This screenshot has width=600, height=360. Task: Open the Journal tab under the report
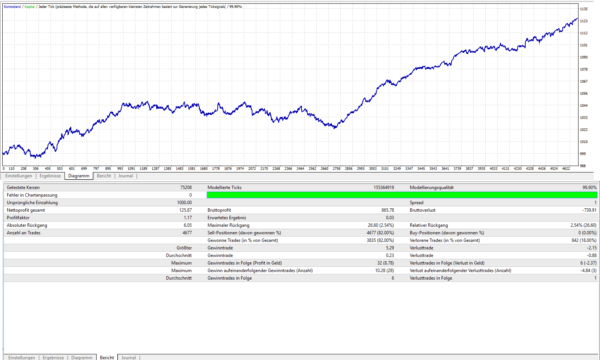pos(129,357)
